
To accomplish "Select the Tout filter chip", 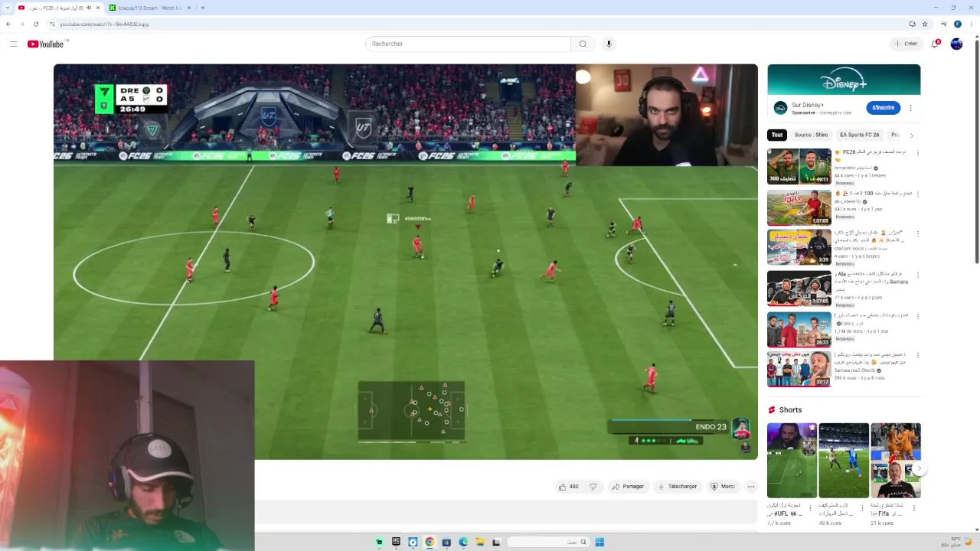I will click(777, 135).
